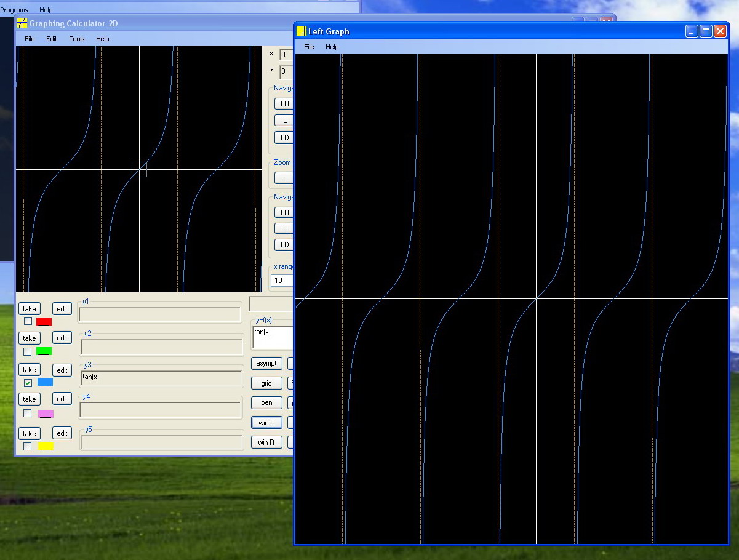Click LD in the navigation group below Zoom
Image resolution: width=739 pixels, height=560 pixels.
pos(284,244)
